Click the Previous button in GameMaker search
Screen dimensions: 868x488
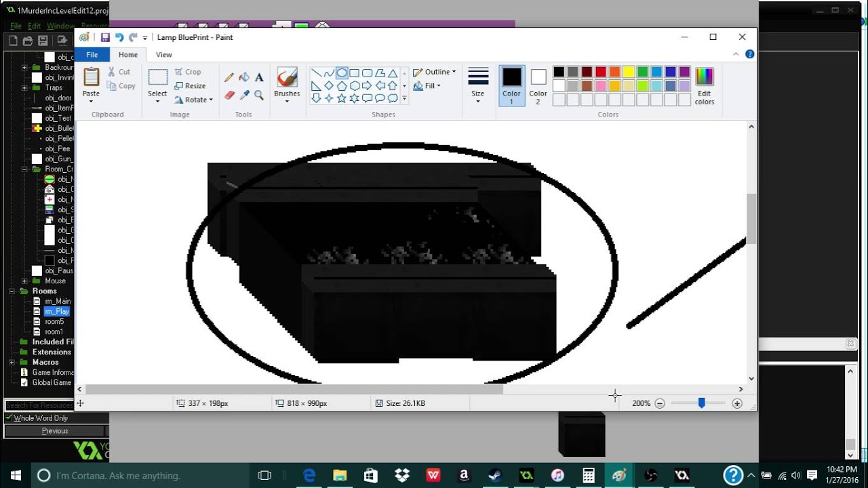point(55,431)
